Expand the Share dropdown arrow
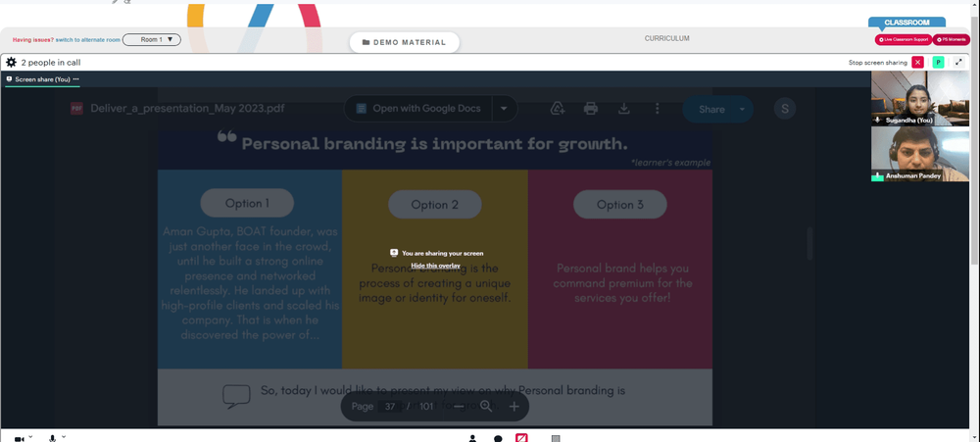This screenshot has height=442, width=980. pyautogui.click(x=743, y=110)
